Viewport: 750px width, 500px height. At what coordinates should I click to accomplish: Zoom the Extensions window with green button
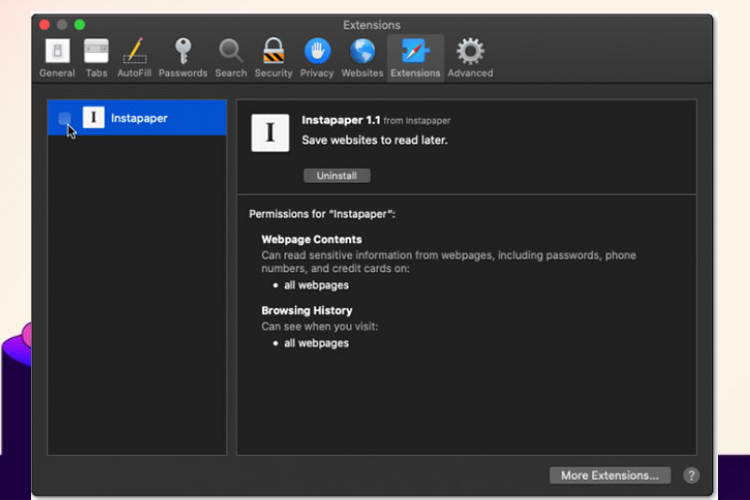pyautogui.click(x=80, y=24)
